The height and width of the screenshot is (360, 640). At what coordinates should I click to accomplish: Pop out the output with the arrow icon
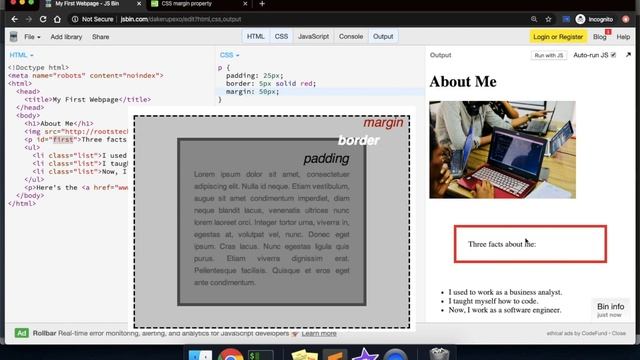click(x=628, y=55)
